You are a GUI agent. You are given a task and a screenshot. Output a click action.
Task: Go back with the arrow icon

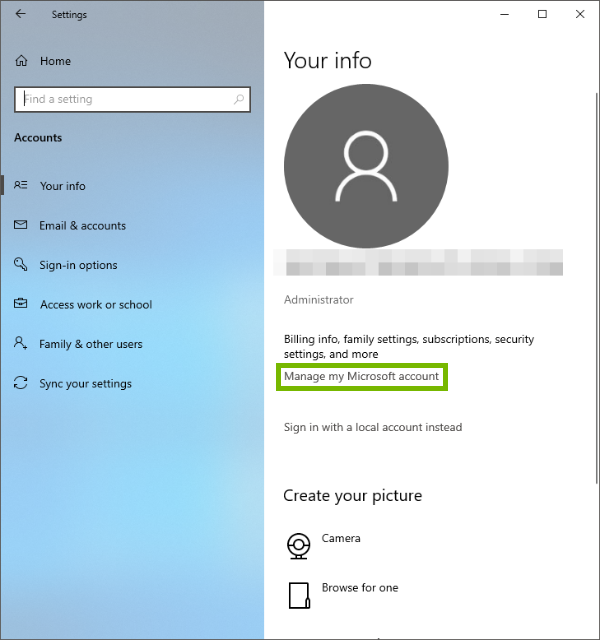point(20,14)
